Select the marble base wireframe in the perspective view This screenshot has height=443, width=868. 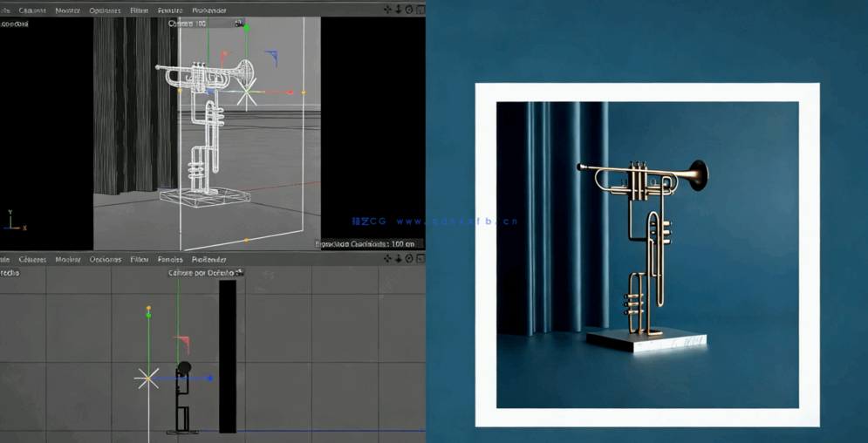[x=205, y=197]
